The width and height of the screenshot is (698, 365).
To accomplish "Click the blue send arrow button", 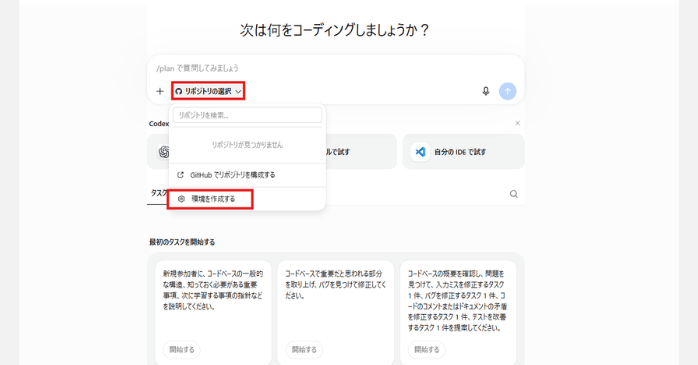I will 507,91.
